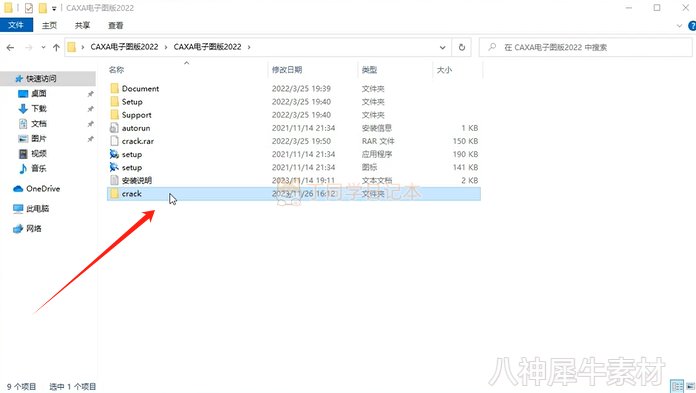Switch to large icons view layout

[x=690, y=386]
